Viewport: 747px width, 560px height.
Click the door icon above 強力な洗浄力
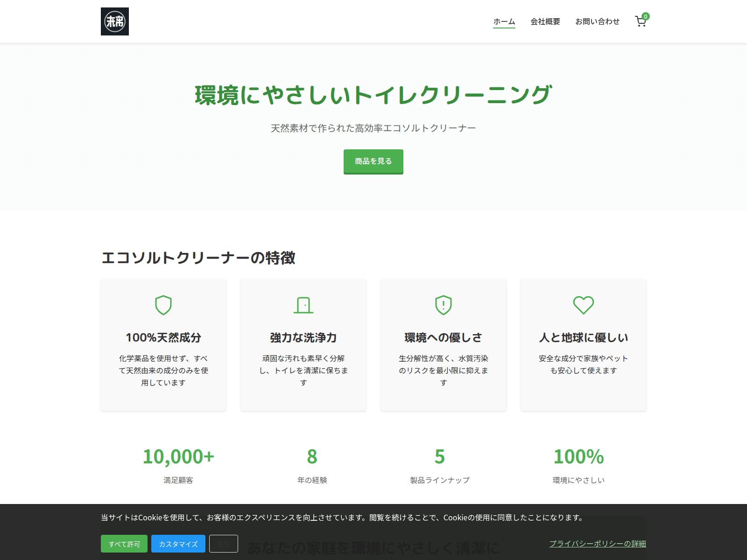(x=303, y=305)
